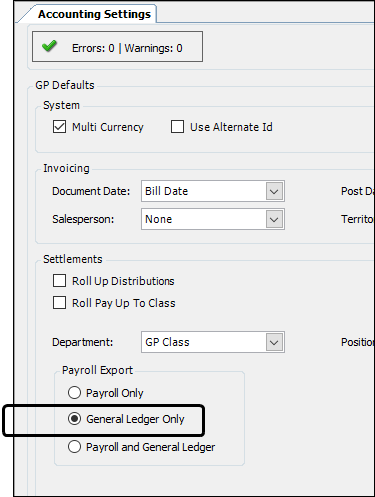This screenshot has width=375, height=497.
Task: Click the GP Class value in Department field
Action: click(167, 342)
